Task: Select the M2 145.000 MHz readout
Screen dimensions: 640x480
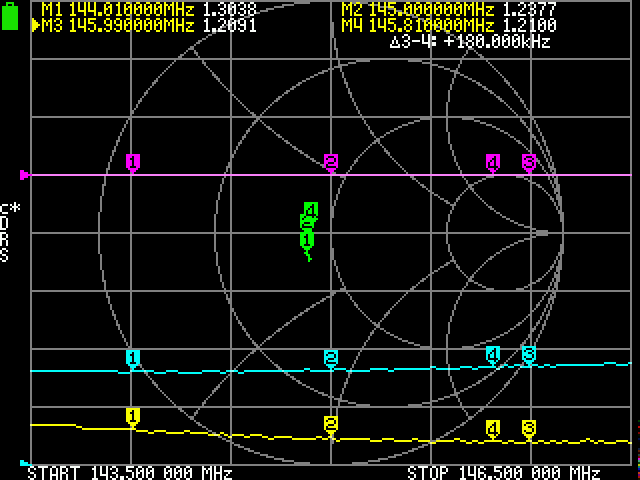Action: (x=449, y=9)
